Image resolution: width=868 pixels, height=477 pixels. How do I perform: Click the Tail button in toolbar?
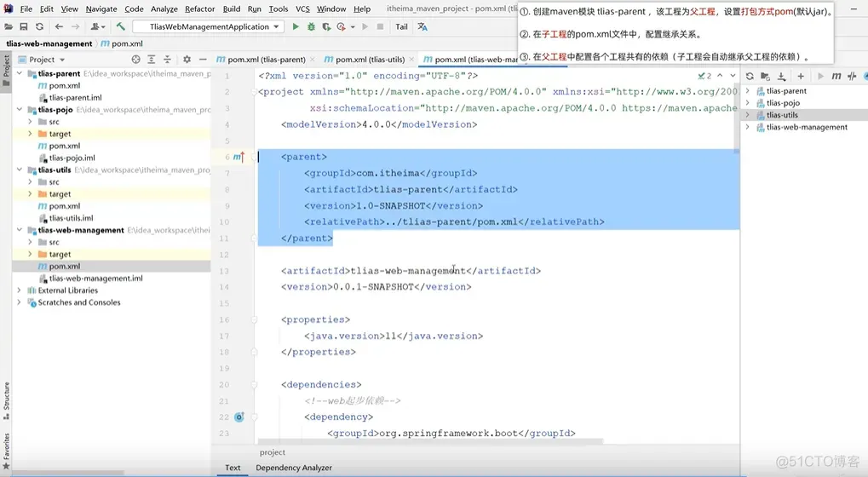pyautogui.click(x=401, y=26)
